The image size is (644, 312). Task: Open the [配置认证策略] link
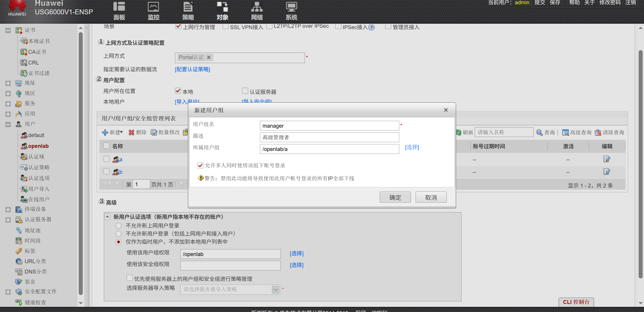pyautogui.click(x=192, y=69)
